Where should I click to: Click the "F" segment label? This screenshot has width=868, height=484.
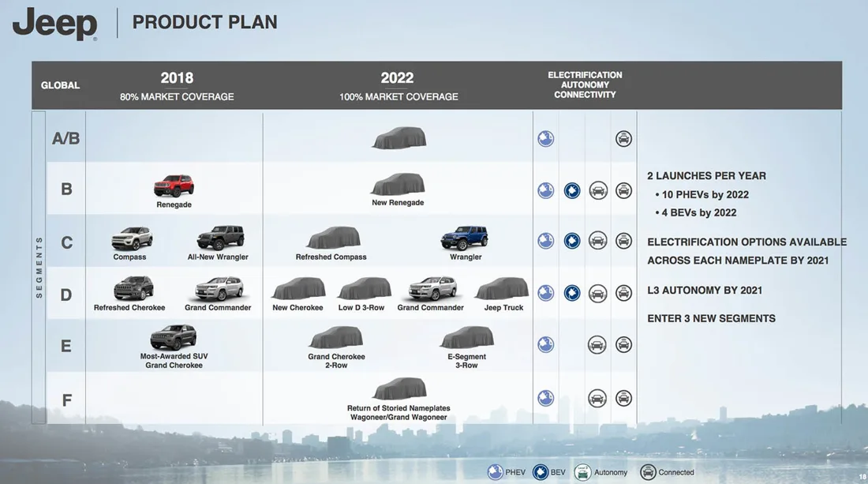66,400
